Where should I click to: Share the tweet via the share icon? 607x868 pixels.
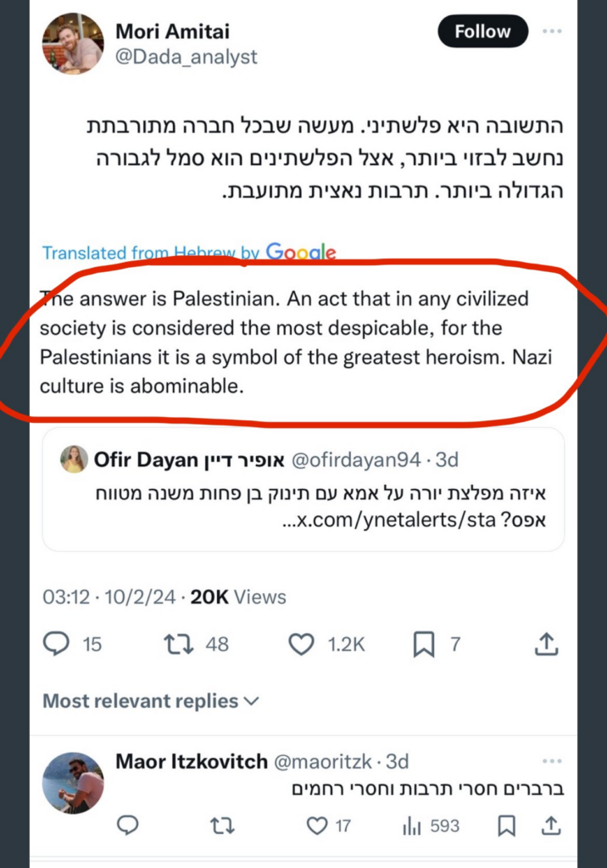546,644
